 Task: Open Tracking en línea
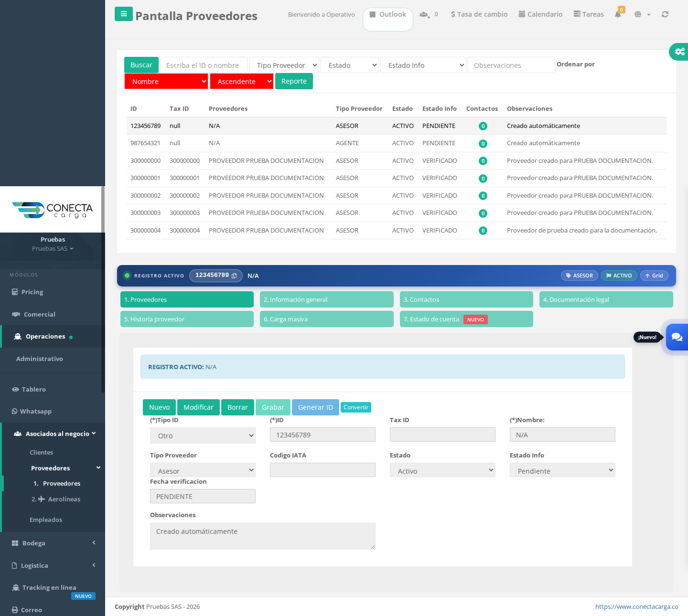pyautogui.click(x=49, y=587)
